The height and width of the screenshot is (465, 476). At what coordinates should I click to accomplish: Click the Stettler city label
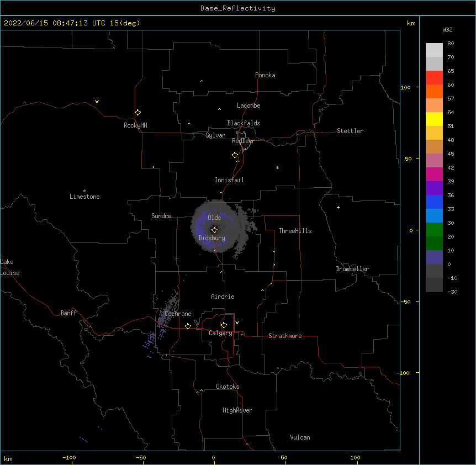coord(350,131)
